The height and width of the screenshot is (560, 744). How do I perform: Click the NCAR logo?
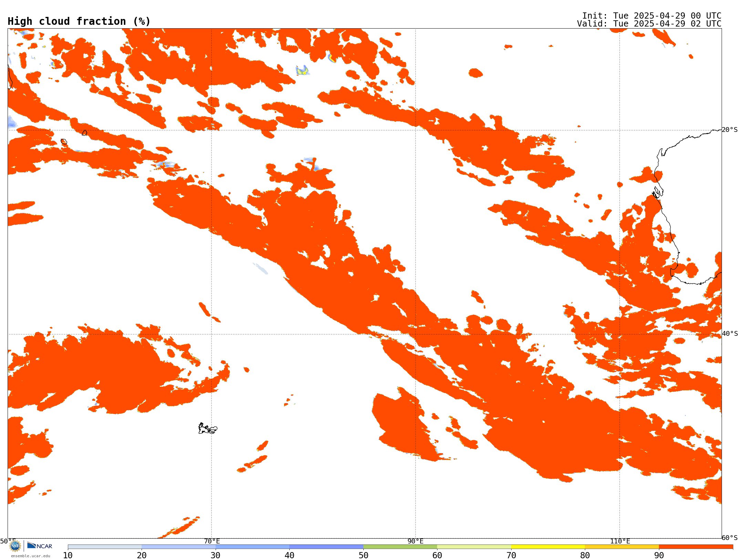click(x=40, y=546)
